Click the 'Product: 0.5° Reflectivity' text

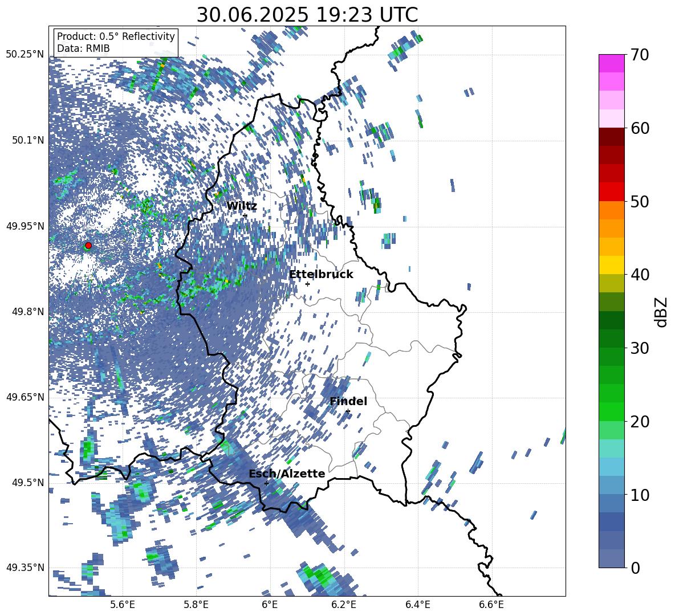click(x=116, y=36)
